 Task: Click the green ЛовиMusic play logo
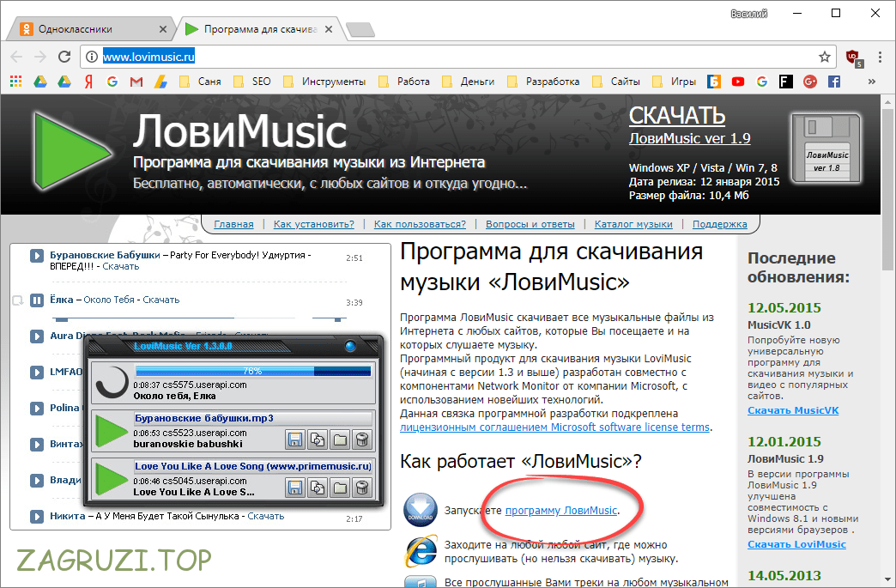[x=71, y=151]
